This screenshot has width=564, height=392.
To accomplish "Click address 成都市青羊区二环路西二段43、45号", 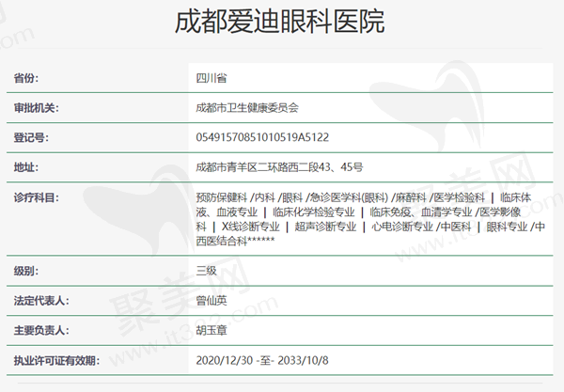I will 279,167.
